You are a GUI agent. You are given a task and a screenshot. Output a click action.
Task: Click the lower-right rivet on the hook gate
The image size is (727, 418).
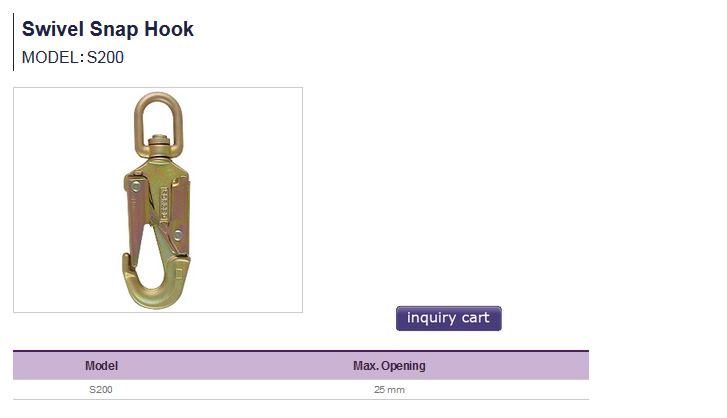(176, 234)
